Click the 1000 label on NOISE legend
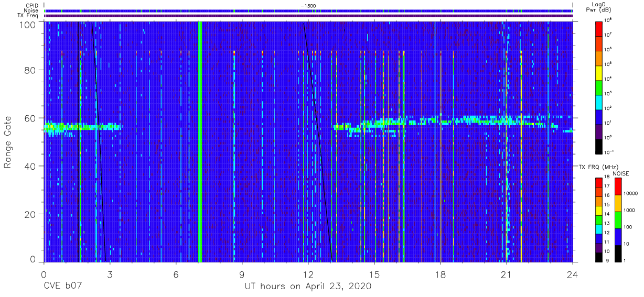Viewport: 644px width, 297px height. (x=629, y=211)
